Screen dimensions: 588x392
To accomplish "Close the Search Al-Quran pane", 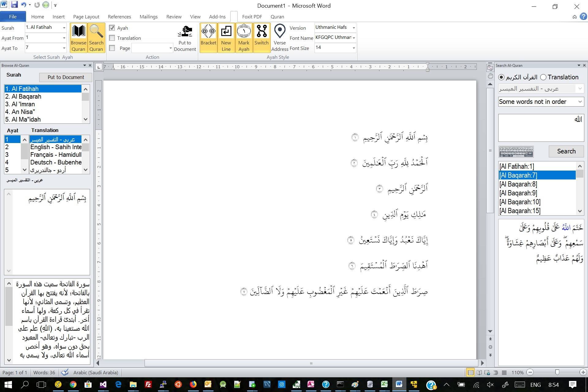I will tap(584, 65).
